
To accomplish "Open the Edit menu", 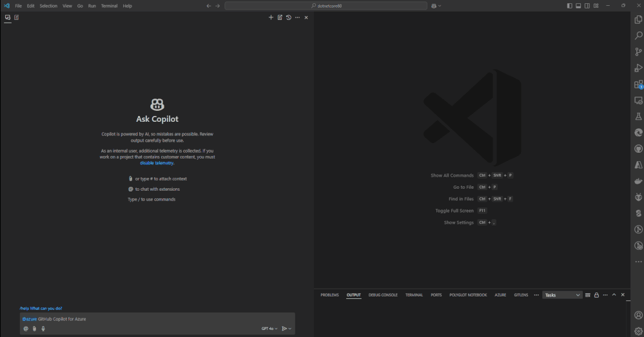I will point(31,6).
